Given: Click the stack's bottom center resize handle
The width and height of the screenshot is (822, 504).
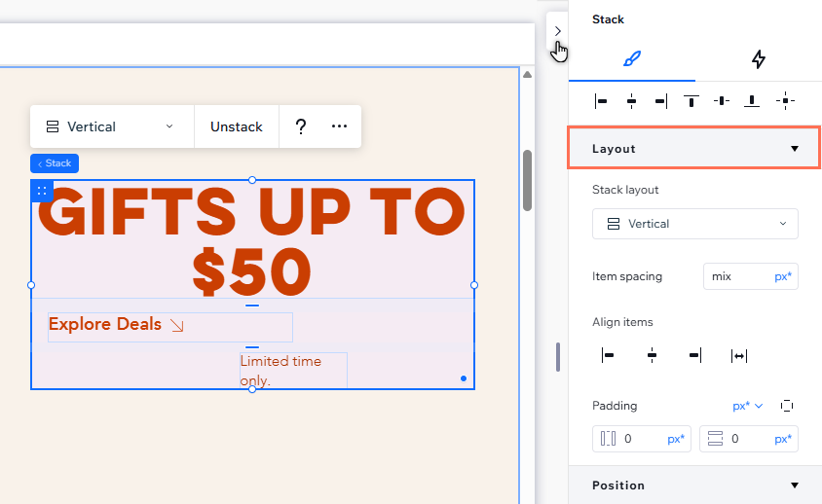Looking at the screenshot, I should 252,389.
